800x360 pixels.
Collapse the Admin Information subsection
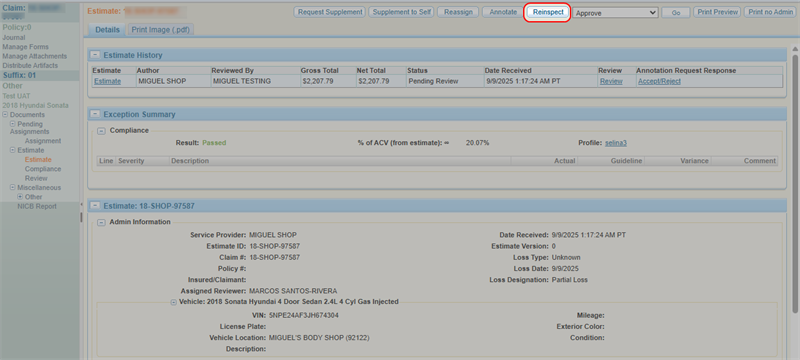[x=102, y=222]
